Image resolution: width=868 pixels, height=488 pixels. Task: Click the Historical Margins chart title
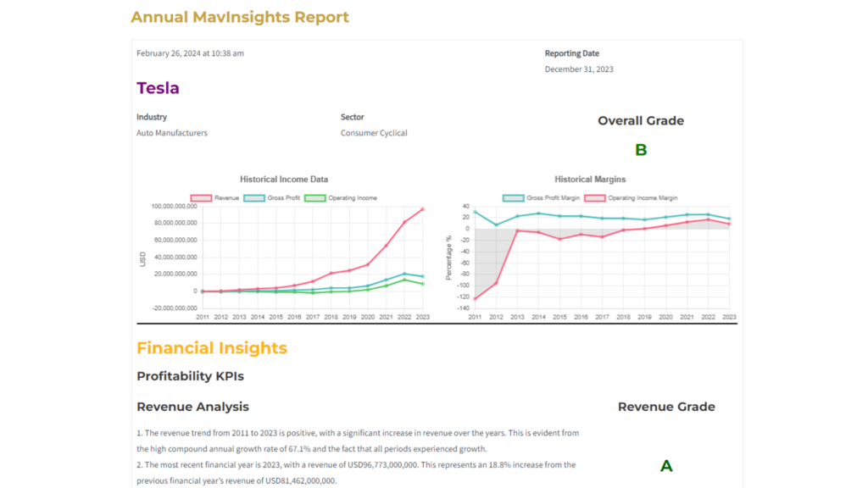pyautogui.click(x=590, y=180)
